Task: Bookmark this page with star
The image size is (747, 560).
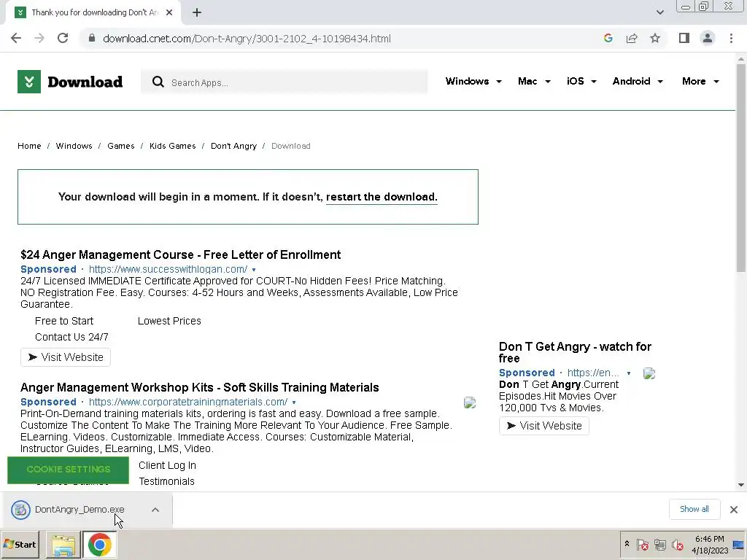Action: point(655,38)
